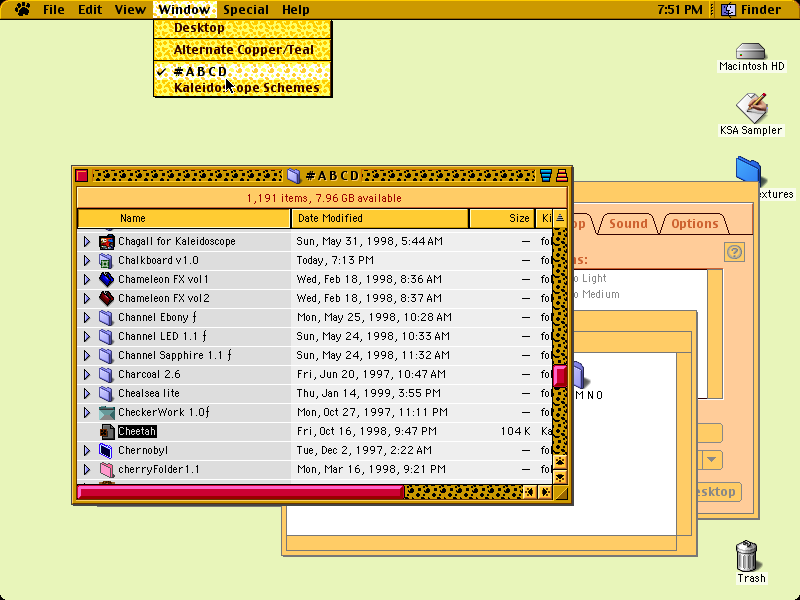800x600 pixels.
Task: Click the resize grow box of # A B C D window
Action: [x=561, y=492]
